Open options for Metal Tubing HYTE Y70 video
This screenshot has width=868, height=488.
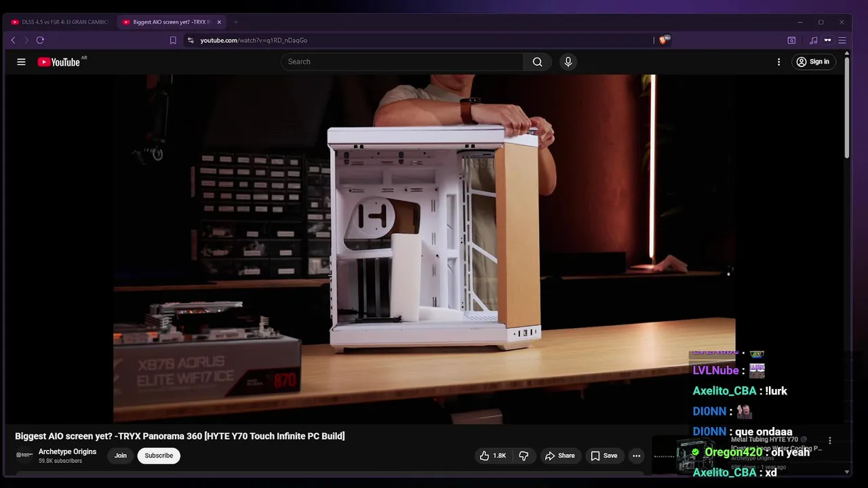click(829, 441)
